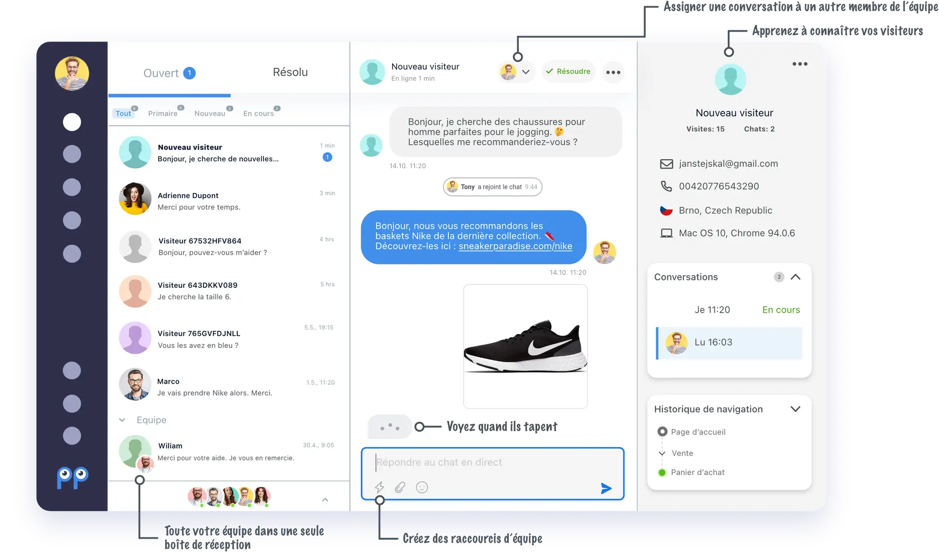This screenshot has width=939, height=560.
Task: Open Marco conversation
Action: [x=228, y=385]
